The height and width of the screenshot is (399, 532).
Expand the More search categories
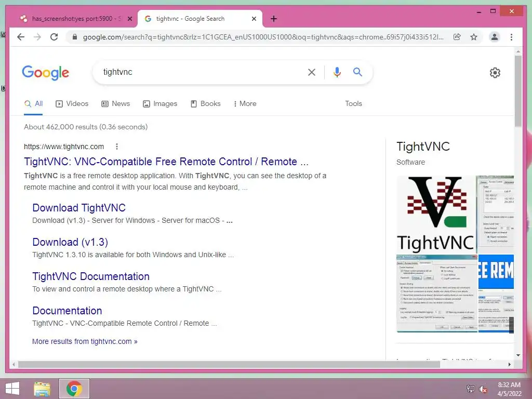(x=245, y=104)
